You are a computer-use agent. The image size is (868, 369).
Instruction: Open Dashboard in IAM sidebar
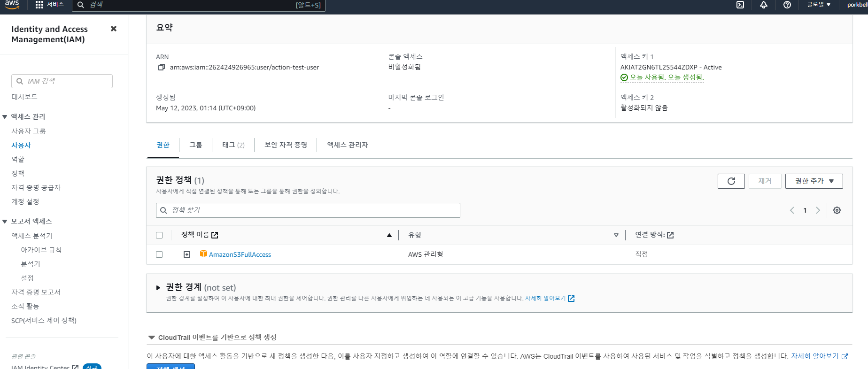pyautogui.click(x=24, y=97)
